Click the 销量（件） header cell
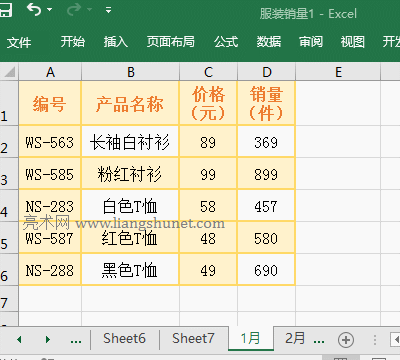The width and height of the screenshot is (400, 360). [x=266, y=103]
